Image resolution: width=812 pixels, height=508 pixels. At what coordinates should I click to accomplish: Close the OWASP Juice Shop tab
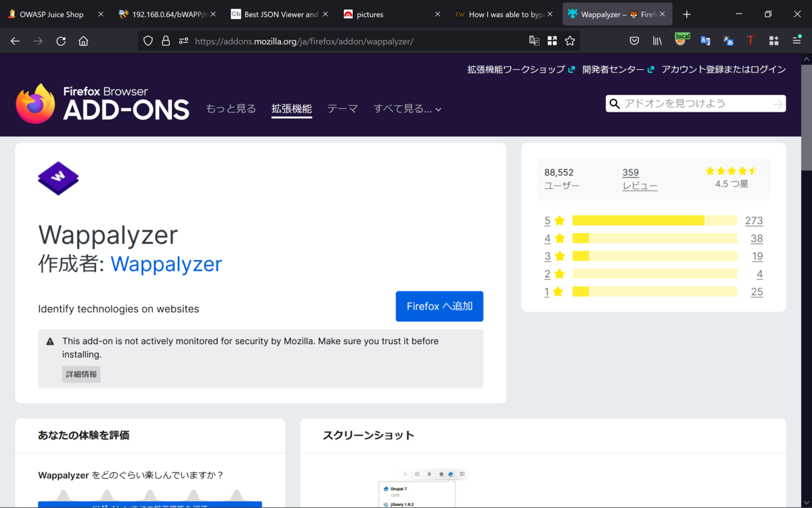(x=101, y=14)
